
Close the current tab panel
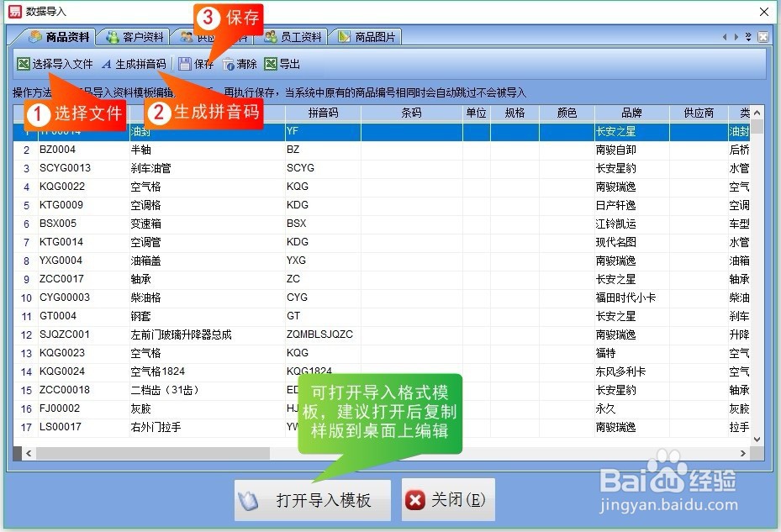pos(763,37)
